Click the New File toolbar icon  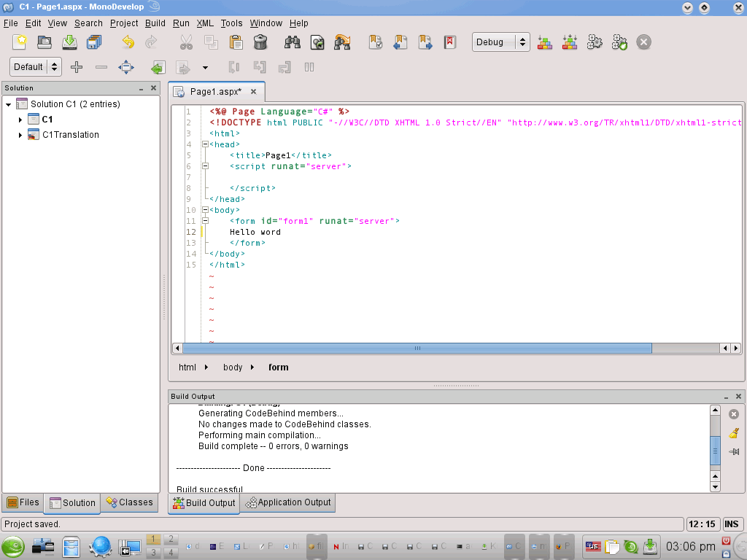tap(20, 42)
